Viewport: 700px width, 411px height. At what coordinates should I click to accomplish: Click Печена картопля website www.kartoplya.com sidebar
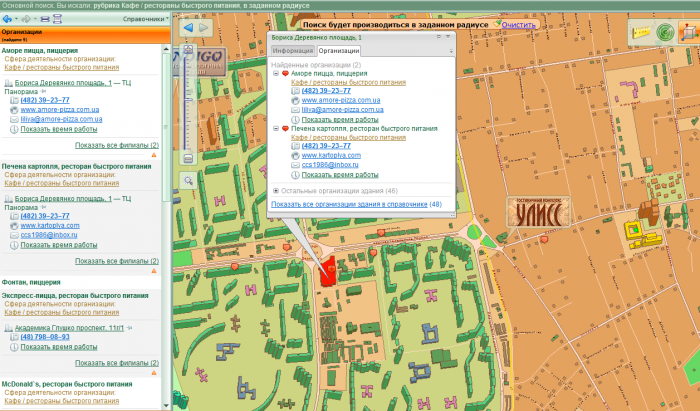pos(50,225)
